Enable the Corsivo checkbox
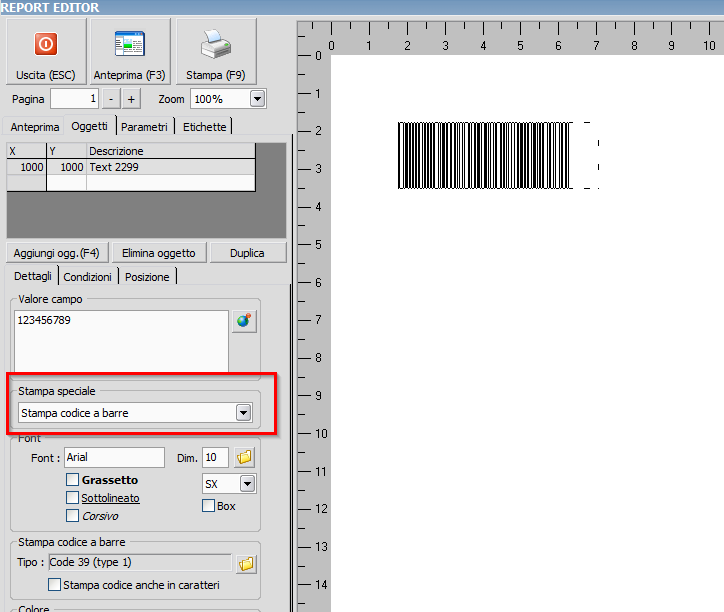The image size is (724, 612). [72, 515]
